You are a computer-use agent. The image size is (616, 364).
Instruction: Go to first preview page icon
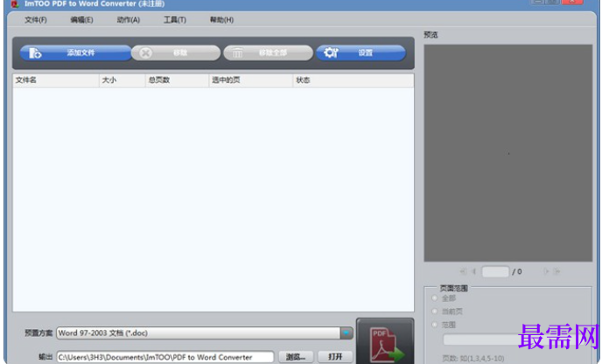(463, 271)
